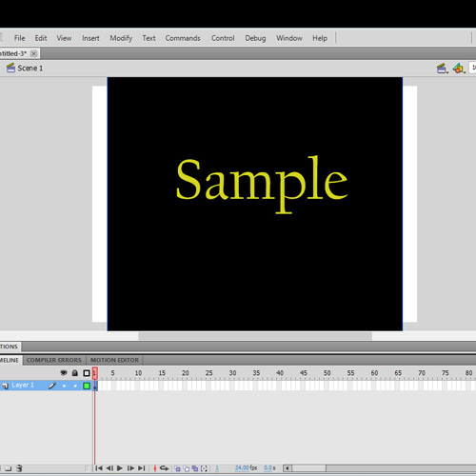The width and height of the screenshot is (476, 476).
Task: Toggle the Onion Skin icon
Action: click(178, 468)
